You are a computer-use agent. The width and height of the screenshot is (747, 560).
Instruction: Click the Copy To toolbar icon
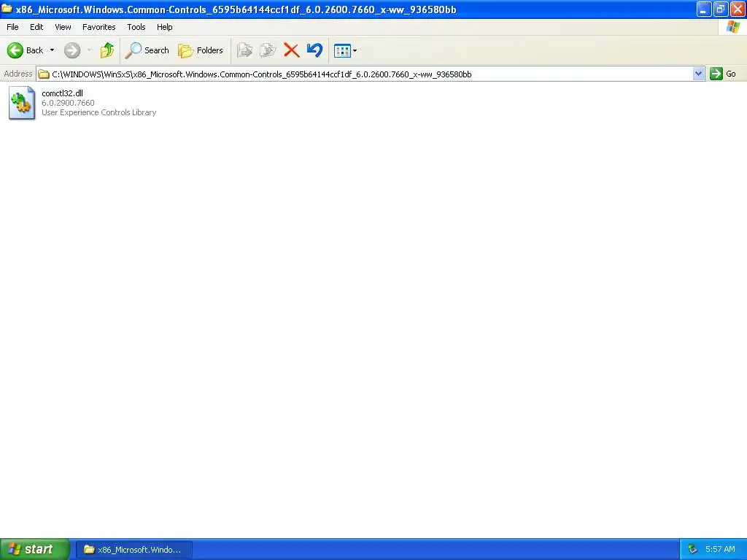(x=268, y=50)
